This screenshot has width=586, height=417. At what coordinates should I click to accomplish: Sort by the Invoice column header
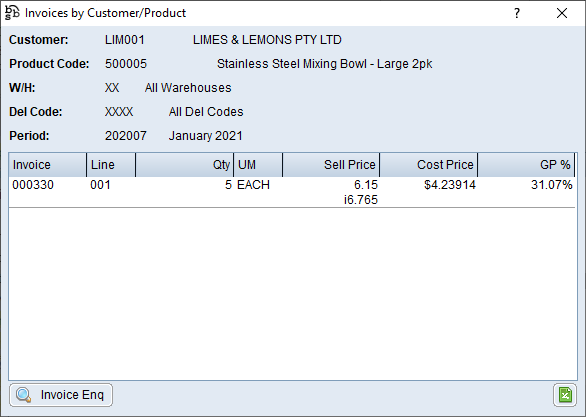click(x=47, y=165)
